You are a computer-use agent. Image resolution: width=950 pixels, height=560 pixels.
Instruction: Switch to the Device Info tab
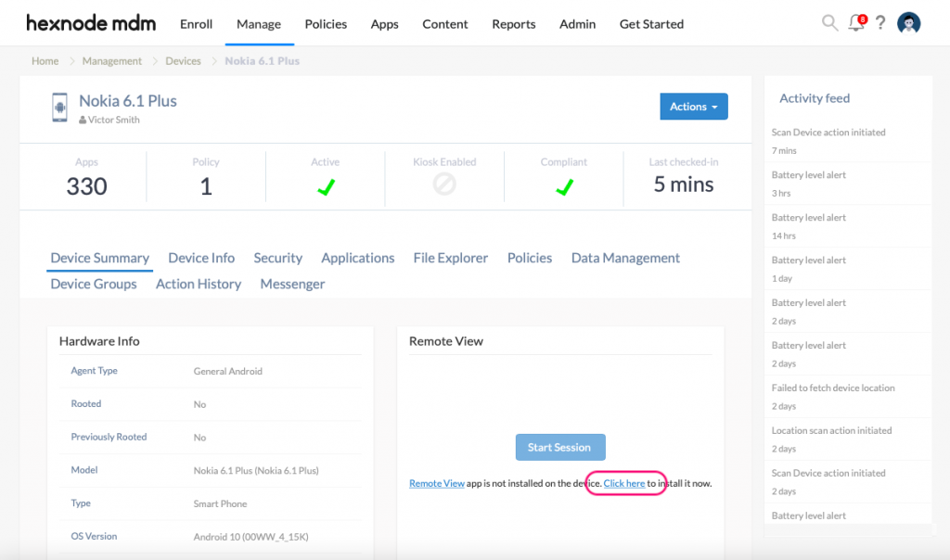[201, 258]
